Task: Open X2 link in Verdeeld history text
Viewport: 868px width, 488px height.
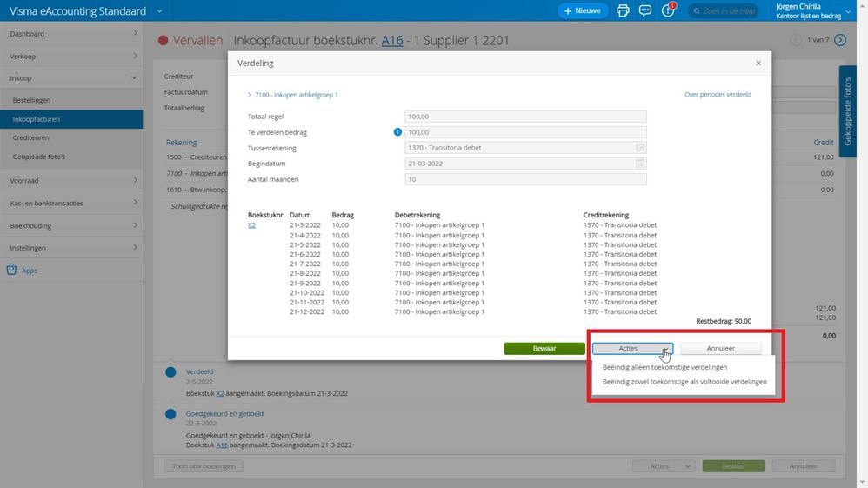Action: click(x=220, y=393)
